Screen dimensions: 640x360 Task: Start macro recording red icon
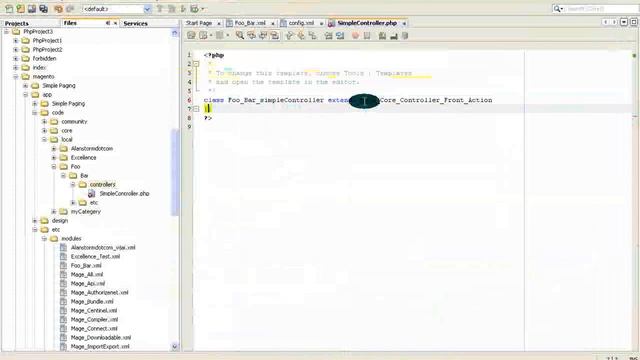356,36
